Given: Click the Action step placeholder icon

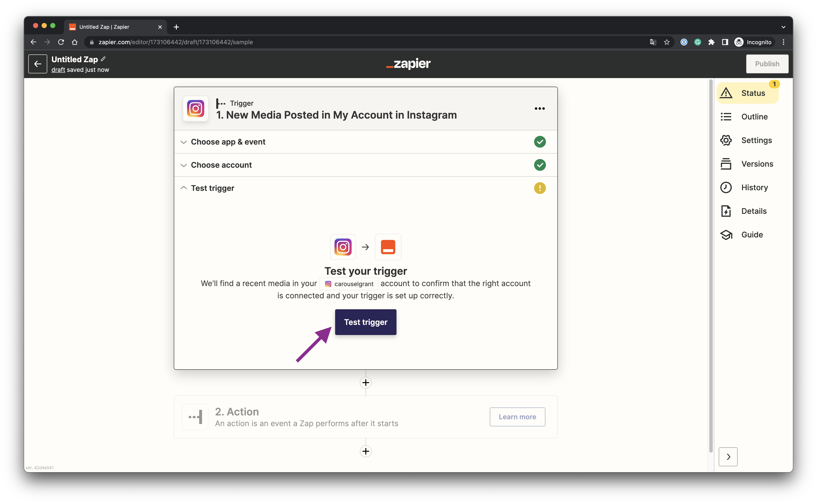Looking at the screenshot, I should [x=195, y=417].
